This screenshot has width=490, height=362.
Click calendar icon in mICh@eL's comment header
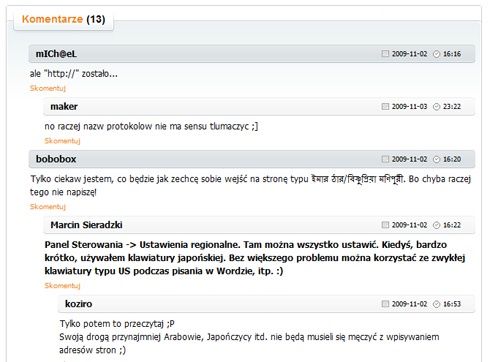[x=385, y=54]
